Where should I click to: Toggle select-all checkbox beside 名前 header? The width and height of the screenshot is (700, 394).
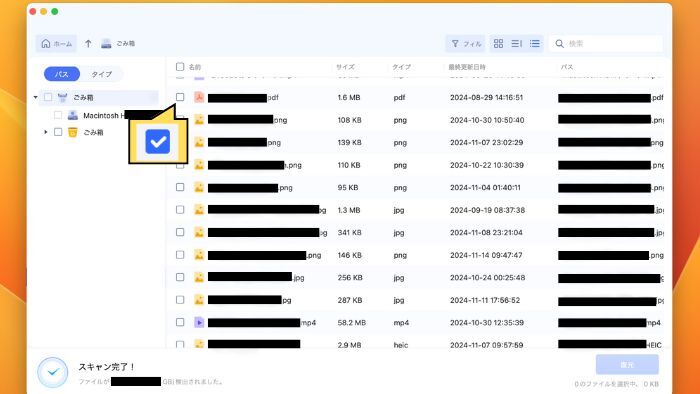click(x=180, y=67)
